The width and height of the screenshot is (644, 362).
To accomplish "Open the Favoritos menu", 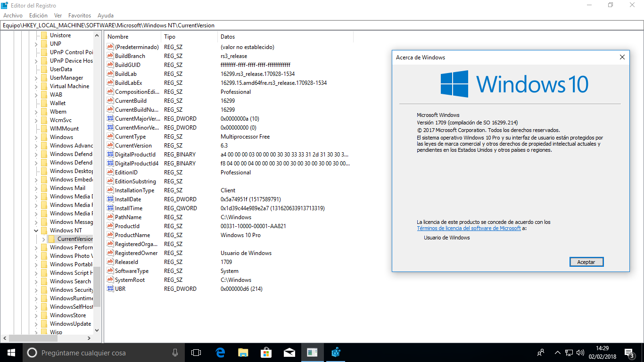I will [x=80, y=16].
